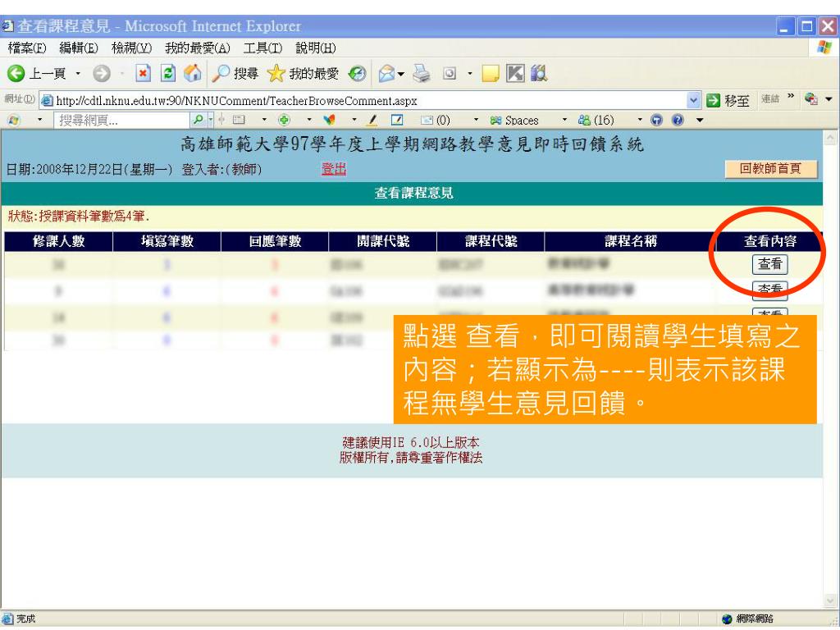The height and width of the screenshot is (630, 840).
Task: Expand the Links (連結) chevron
Action: click(x=791, y=97)
